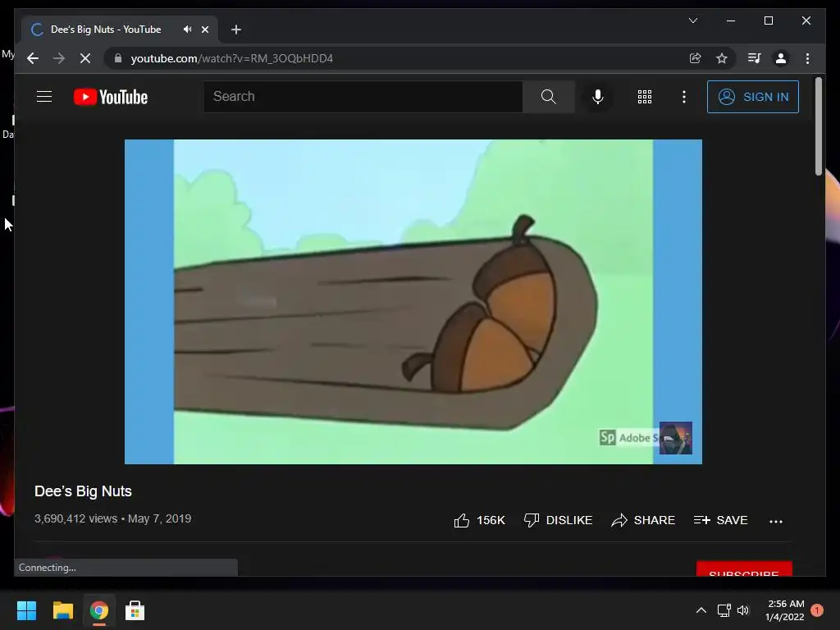
Task: Bookmark this tab with the star
Action: click(722, 58)
